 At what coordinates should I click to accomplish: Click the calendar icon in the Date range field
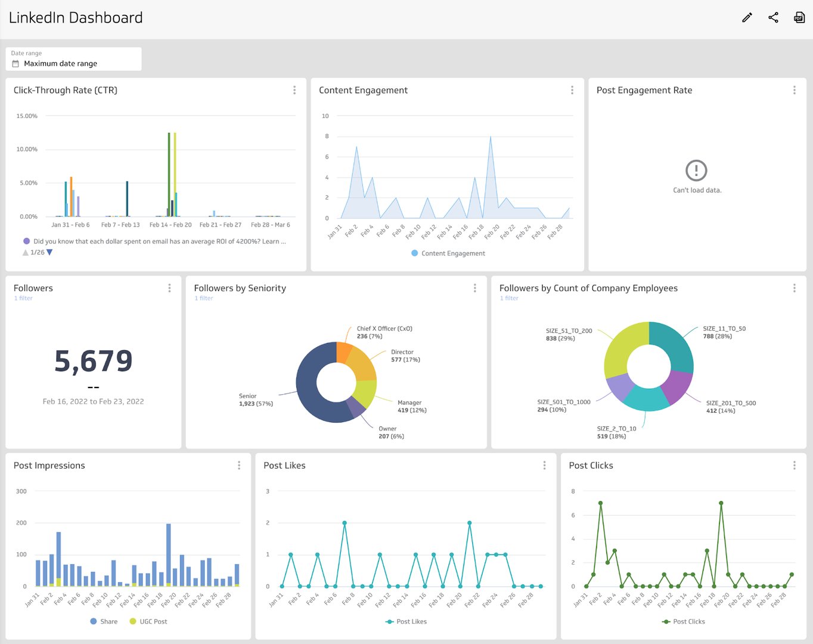[x=14, y=63]
